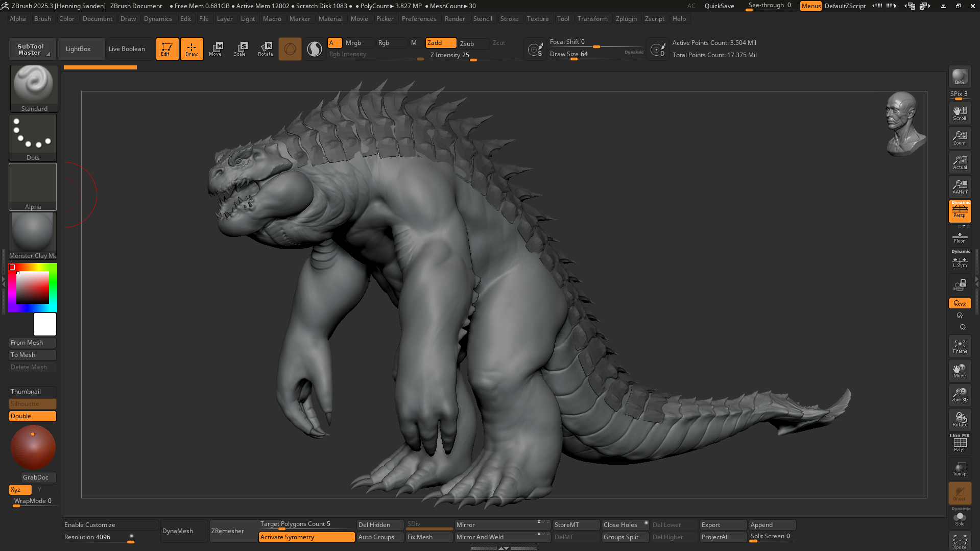
Task: Activate Edit mode button
Action: (167, 49)
